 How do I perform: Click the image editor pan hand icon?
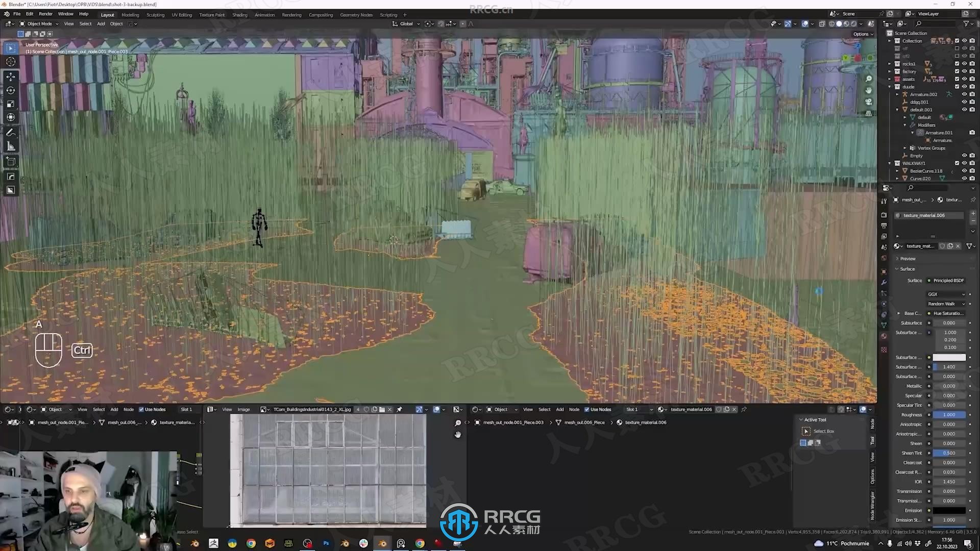point(458,435)
